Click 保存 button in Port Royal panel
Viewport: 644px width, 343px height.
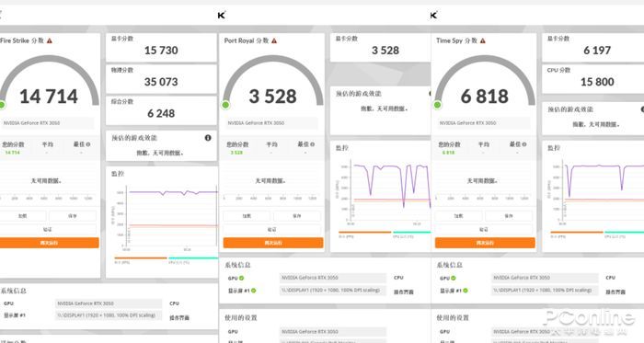coord(297,216)
